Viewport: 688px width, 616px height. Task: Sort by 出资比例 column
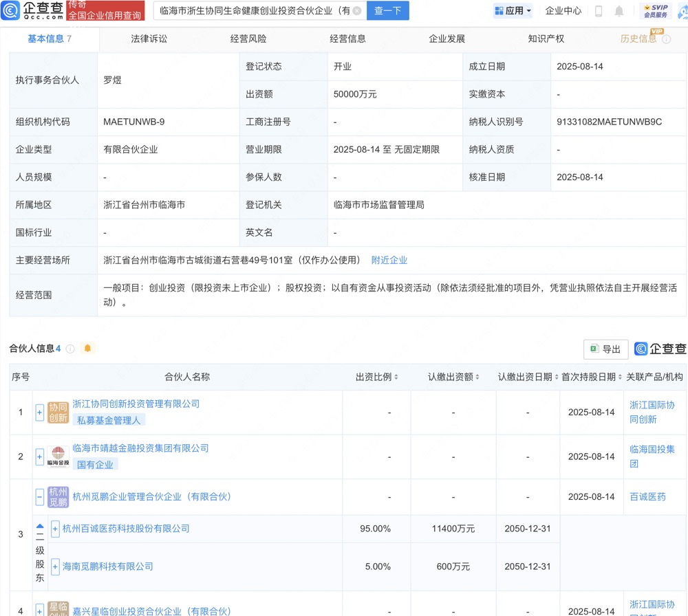point(376,377)
